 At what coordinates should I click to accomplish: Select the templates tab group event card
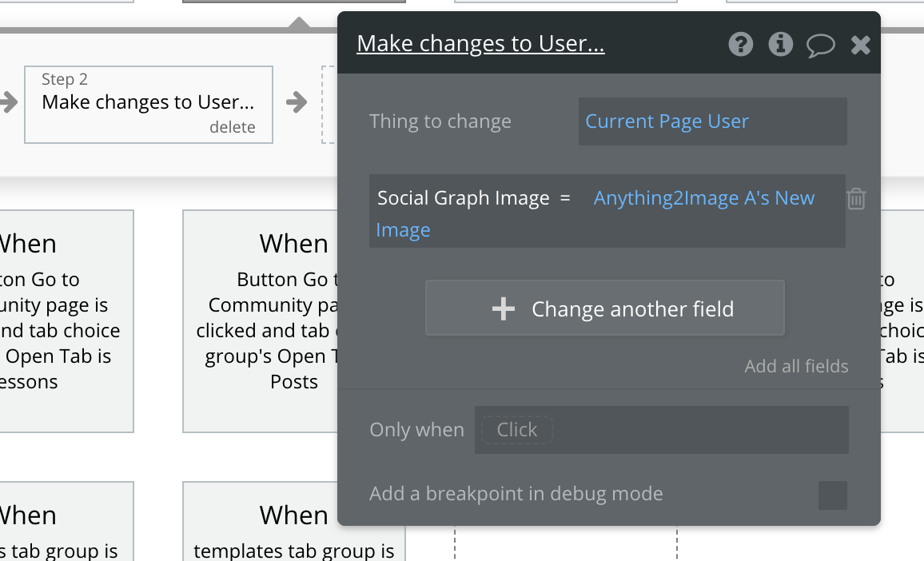(264, 527)
